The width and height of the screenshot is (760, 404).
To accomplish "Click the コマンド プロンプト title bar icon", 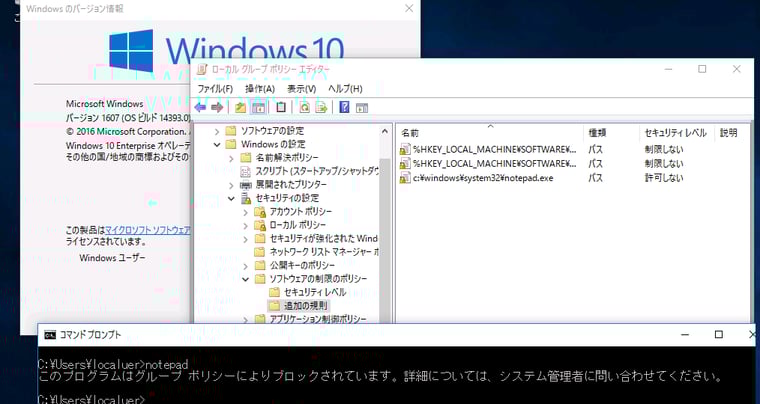I will click(49, 335).
